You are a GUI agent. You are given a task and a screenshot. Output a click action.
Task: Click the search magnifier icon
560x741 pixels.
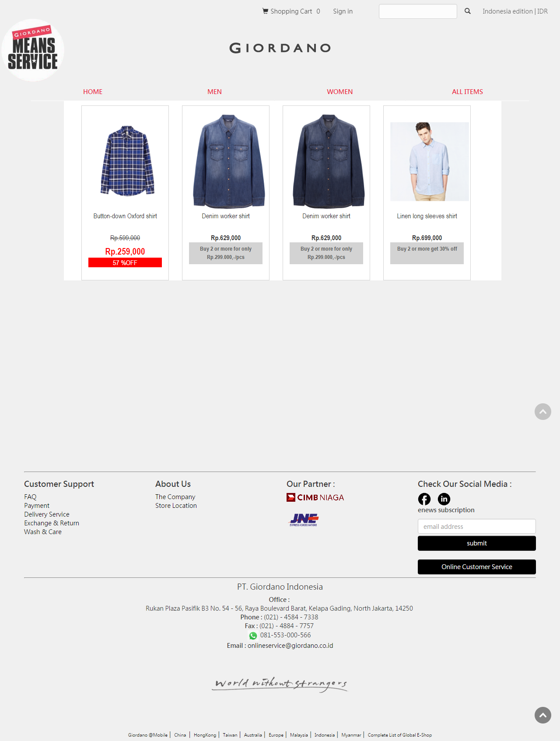coord(468,11)
